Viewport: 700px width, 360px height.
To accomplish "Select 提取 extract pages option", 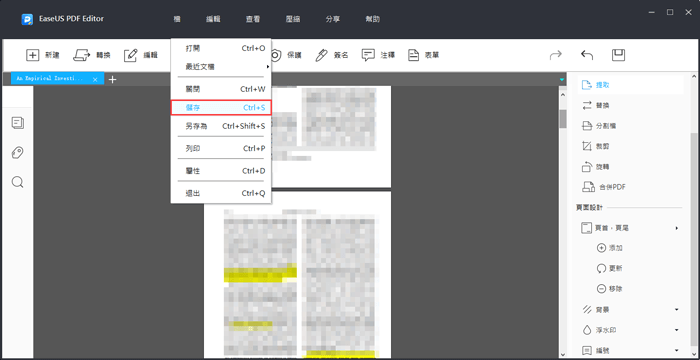I will (630, 85).
